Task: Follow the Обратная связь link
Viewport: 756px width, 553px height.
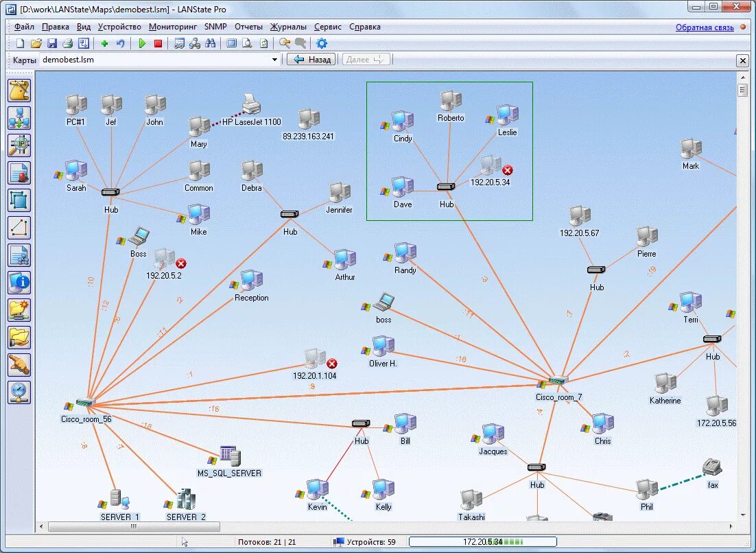Action: click(705, 27)
